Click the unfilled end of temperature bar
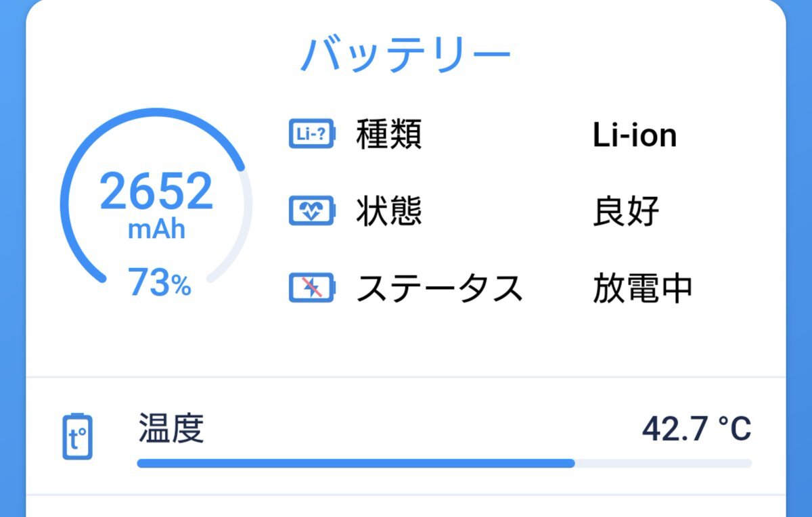Viewport: 812px width, 517px height. (663, 464)
